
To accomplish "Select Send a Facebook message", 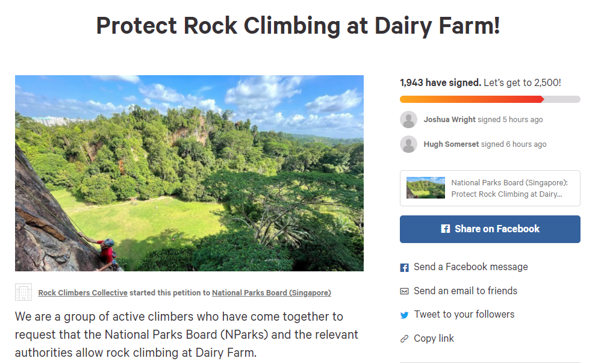I will (470, 267).
